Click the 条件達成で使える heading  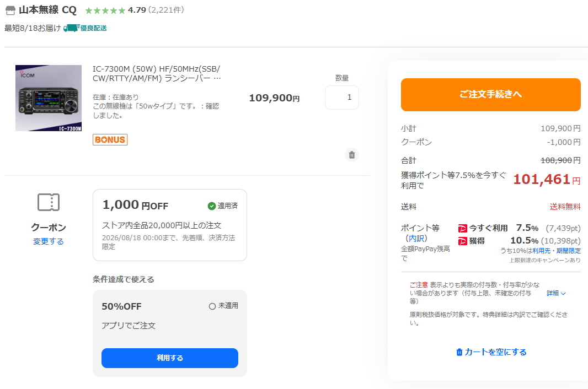[124, 279]
